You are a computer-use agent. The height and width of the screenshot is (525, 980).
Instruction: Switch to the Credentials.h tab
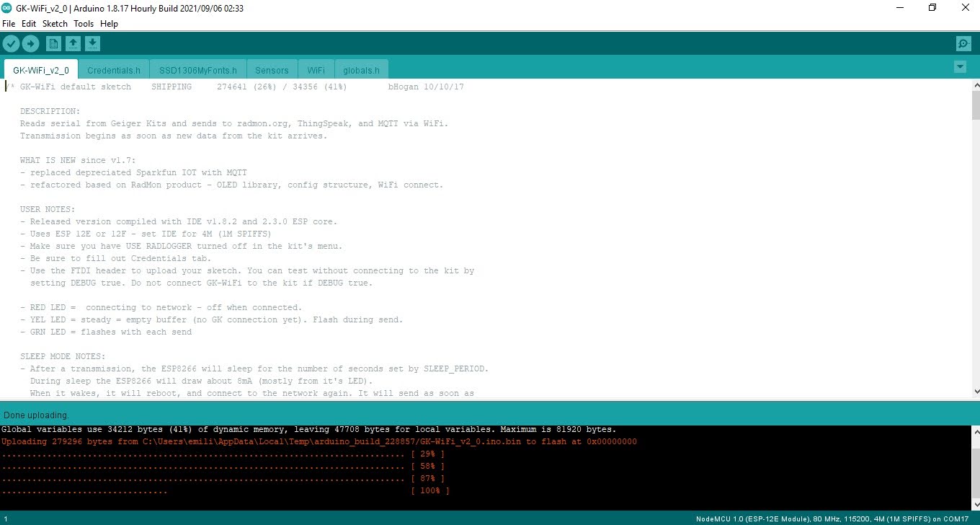tap(114, 70)
